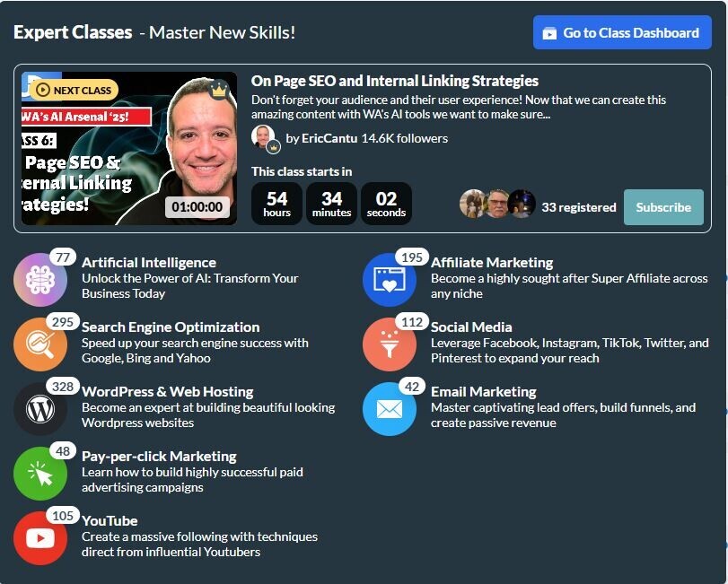728x584 pixels.
Task: Go to Class Dashboard button
Action: point(622,32)
